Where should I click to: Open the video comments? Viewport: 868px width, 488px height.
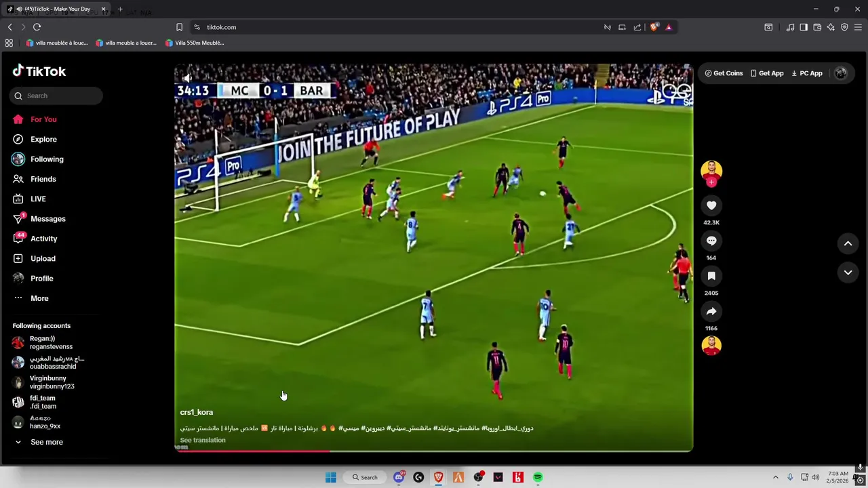tap(711, 241)
